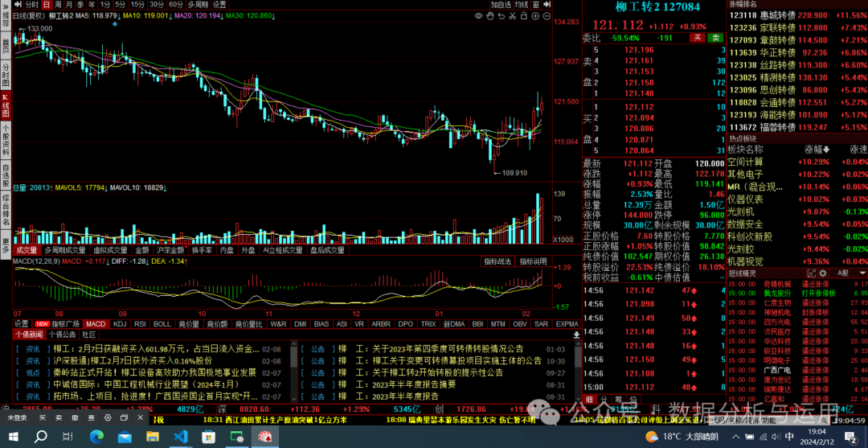Open the Mail app on the taskbar

[125, 437]
